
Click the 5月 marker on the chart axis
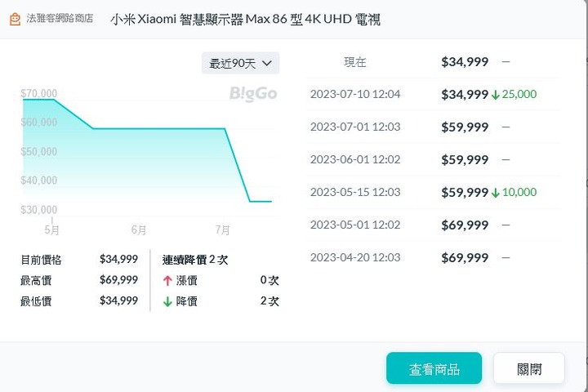click(51, 229)
